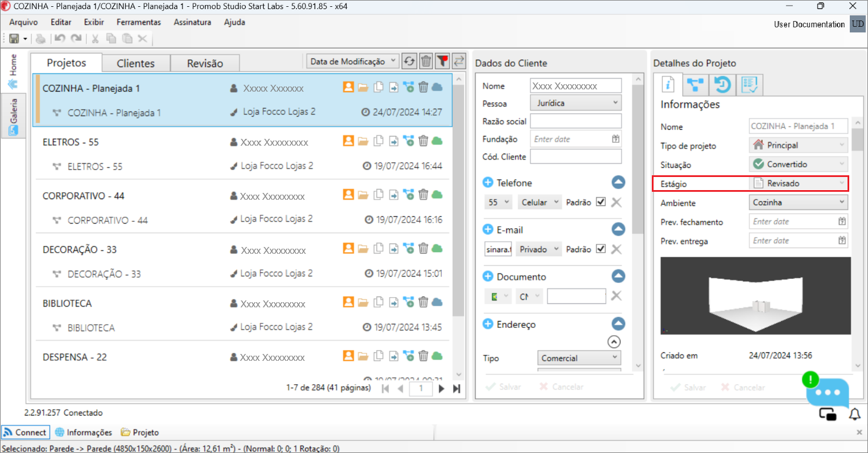Click the export page-arrow icon in COZINHA row
This screenshot has width=868, height=453.
click(x=394, y=87)
